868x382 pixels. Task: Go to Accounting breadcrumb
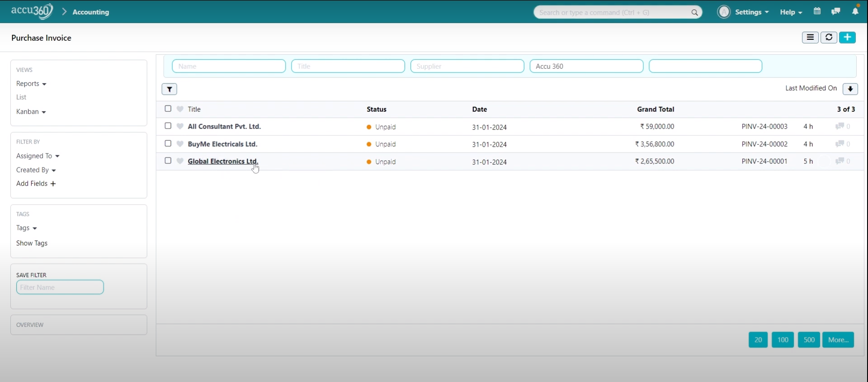tap(91, 12)
